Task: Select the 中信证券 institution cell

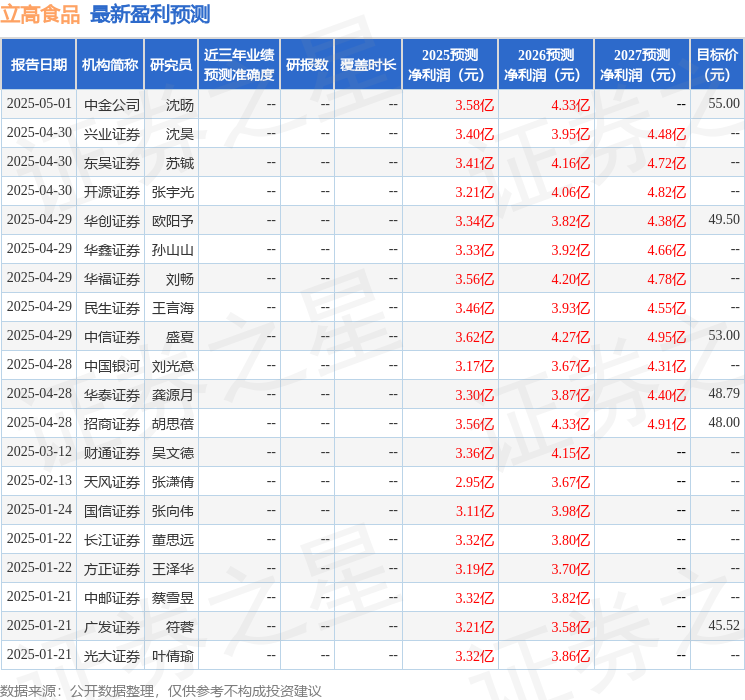Action: tap(112, 337)
